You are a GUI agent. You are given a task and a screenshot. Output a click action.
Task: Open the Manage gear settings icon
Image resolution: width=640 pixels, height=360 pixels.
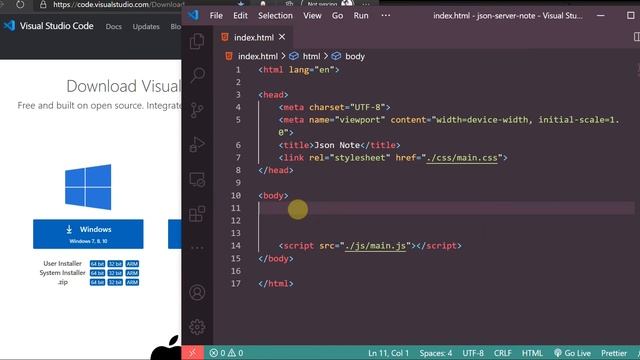click(x=197, y=327)
